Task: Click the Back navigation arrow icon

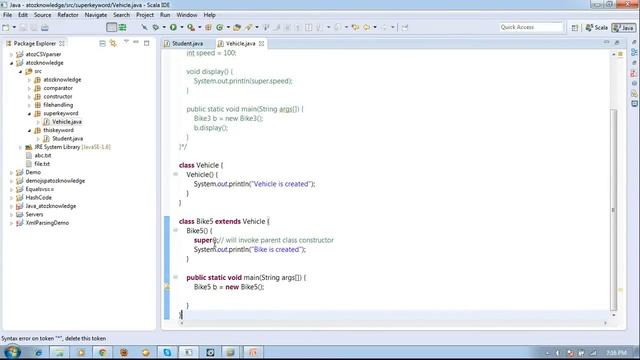Action: click(x=367, y=27)
